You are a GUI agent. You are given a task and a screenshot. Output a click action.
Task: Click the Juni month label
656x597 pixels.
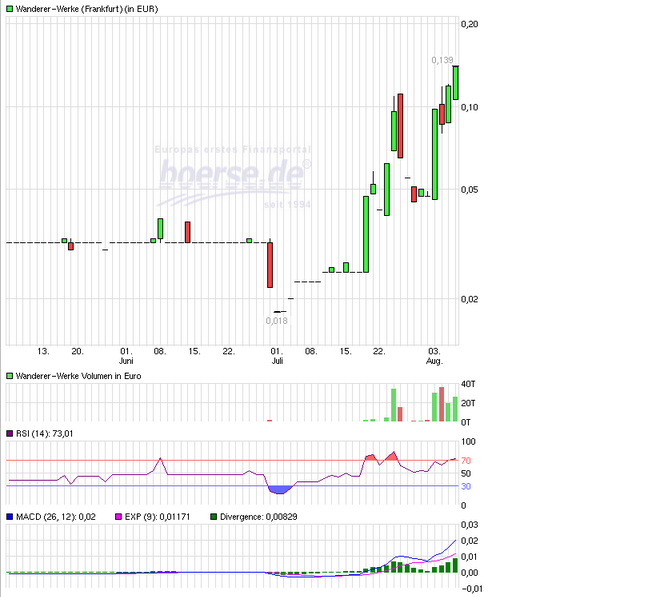[x=126, y=361]
